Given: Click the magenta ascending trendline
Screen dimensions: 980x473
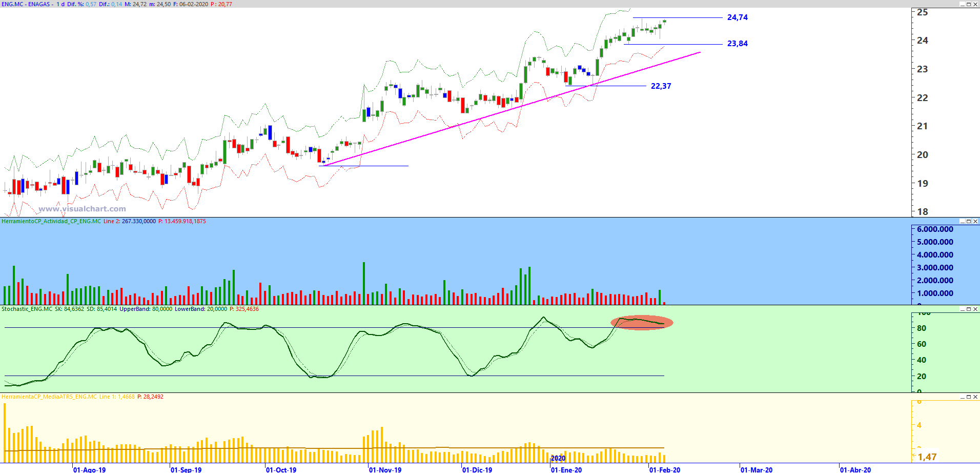Looking at the screenshot, I should pos(513,108).
